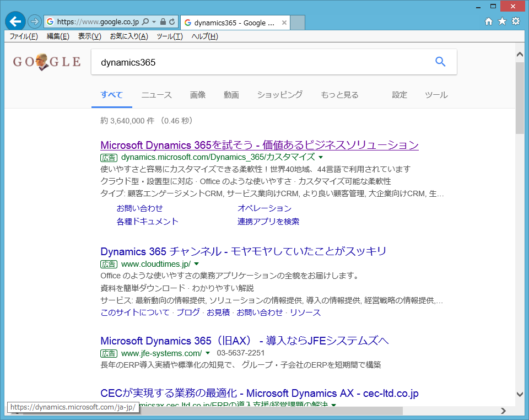Open the ファイル(F) menu
The width and height of the screenshot is (529, 420).
coord(24,36)
